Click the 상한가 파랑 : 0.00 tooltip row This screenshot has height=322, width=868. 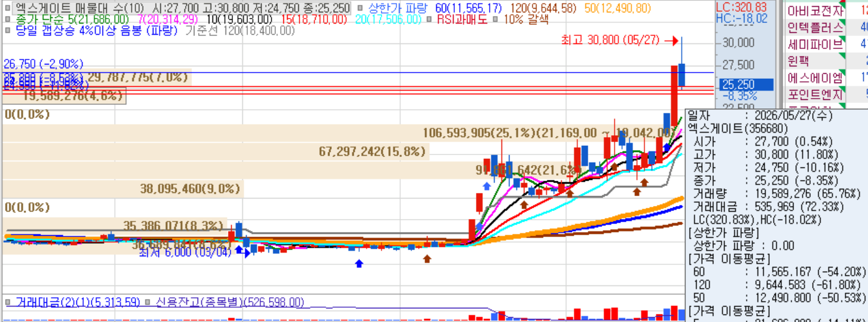tap(744, 246)
